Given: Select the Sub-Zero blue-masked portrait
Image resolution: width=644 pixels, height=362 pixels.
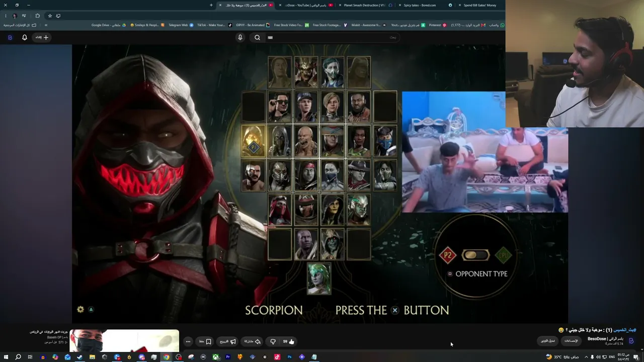Looking at the screenshot, I should (x=385, y=141).
